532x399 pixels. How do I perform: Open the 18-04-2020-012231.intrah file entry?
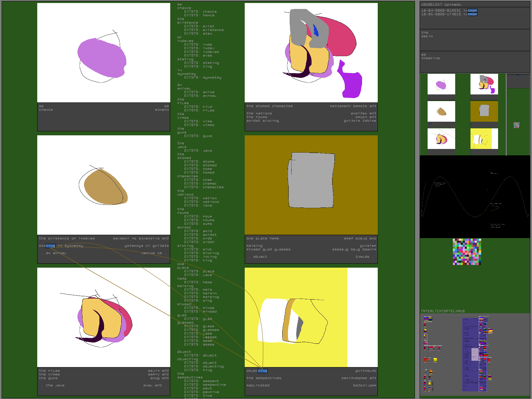(x=449, y=11)
